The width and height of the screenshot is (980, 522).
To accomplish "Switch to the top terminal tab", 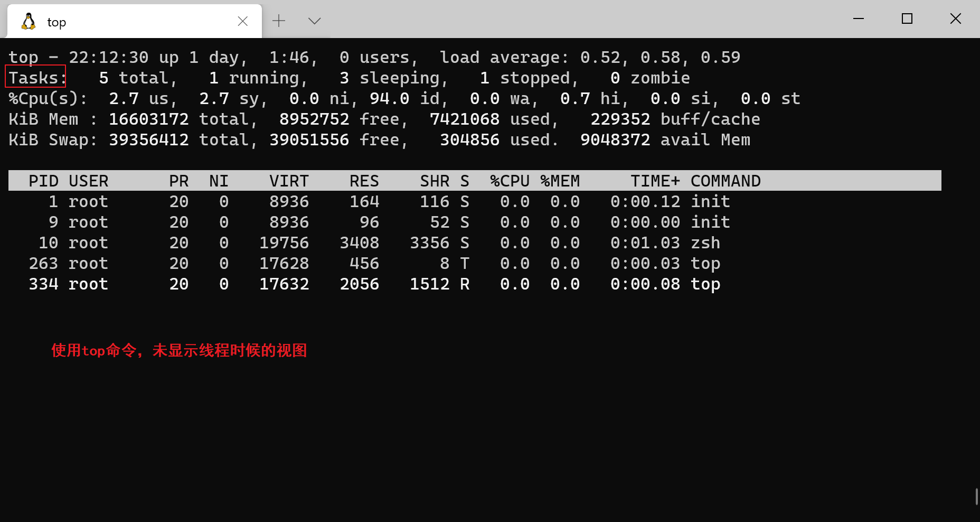I will coord(106,21).
